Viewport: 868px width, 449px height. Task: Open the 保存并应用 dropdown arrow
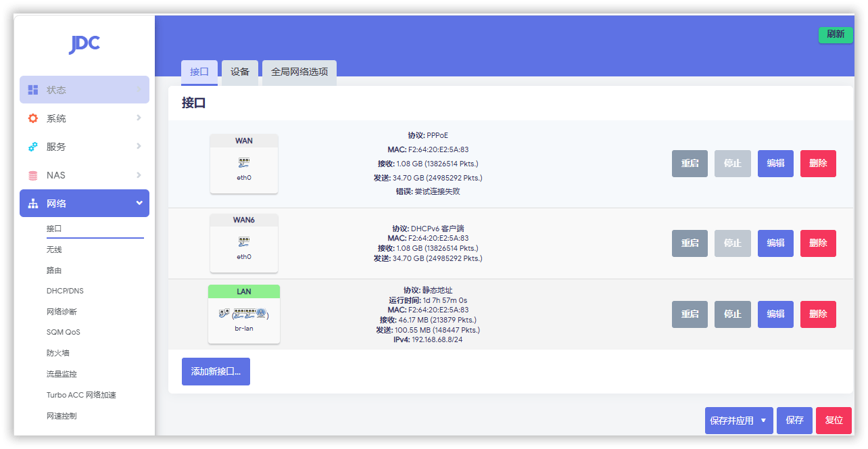pos(763,421)
